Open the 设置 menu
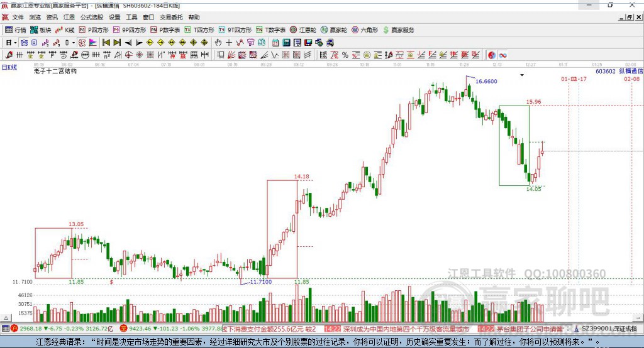This screenshot has height=348, width=644. [x=114, y=17]
